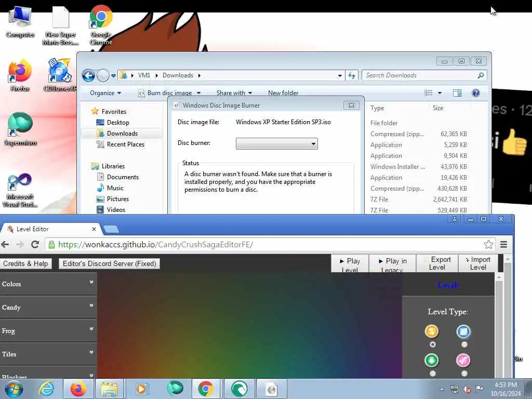Open File Explorer taskbar button
532x399 pixels.
[109, 389]
